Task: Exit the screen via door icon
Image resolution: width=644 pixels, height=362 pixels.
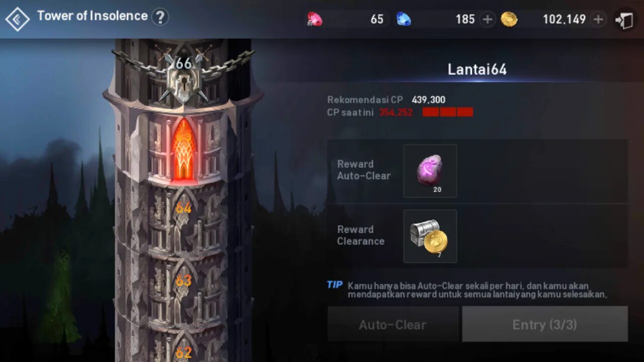Action: [x=624, y=20]
